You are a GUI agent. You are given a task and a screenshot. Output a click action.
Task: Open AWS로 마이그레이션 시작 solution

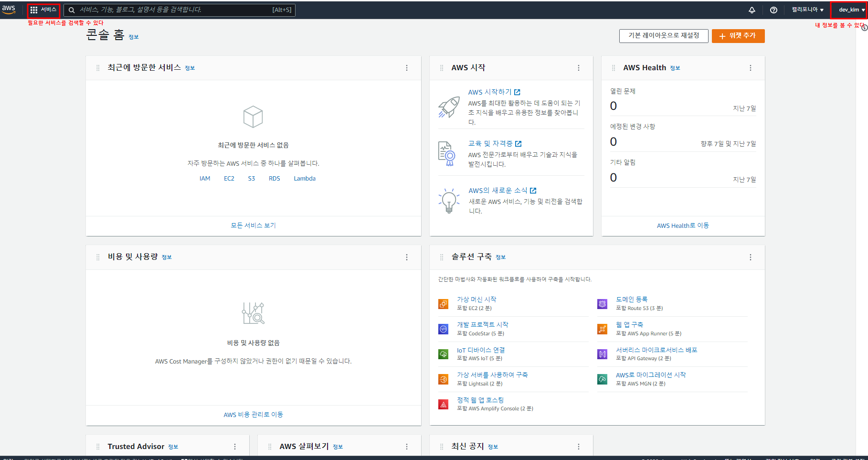tap(651, 375)
